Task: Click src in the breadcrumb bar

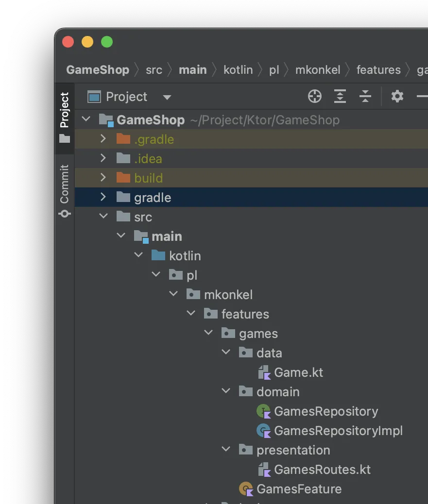Action: point(154,70)
